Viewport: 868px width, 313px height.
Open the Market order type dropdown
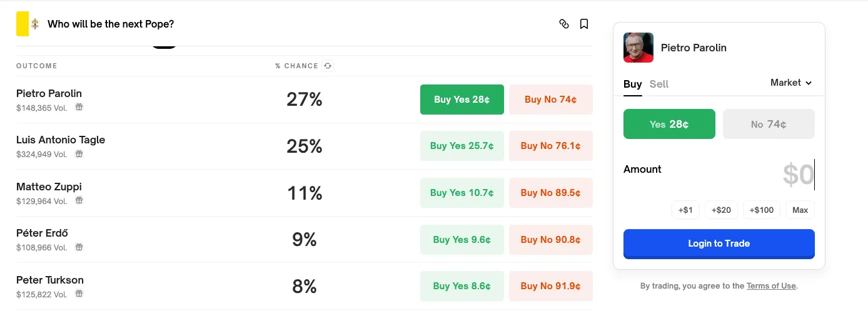[x=791, y=83]
